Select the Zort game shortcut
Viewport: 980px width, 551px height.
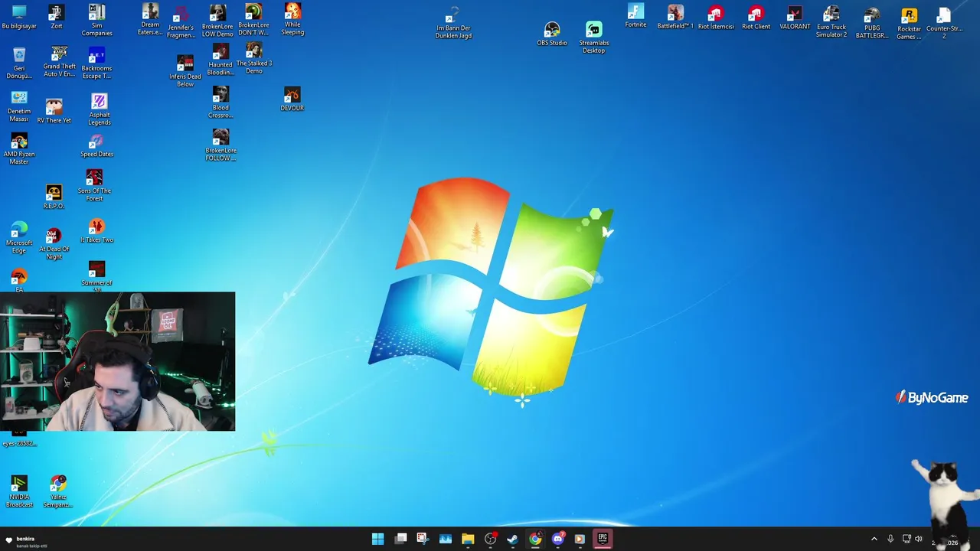[56, 17]
